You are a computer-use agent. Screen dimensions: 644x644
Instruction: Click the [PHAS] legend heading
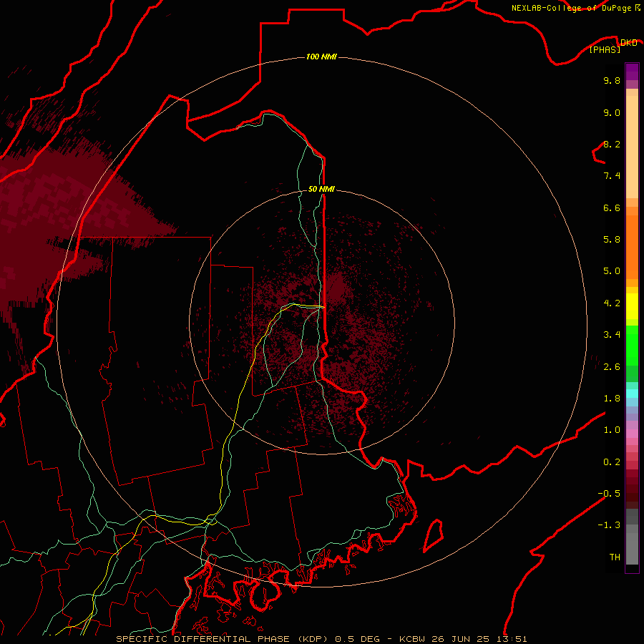tap(605, 49)
